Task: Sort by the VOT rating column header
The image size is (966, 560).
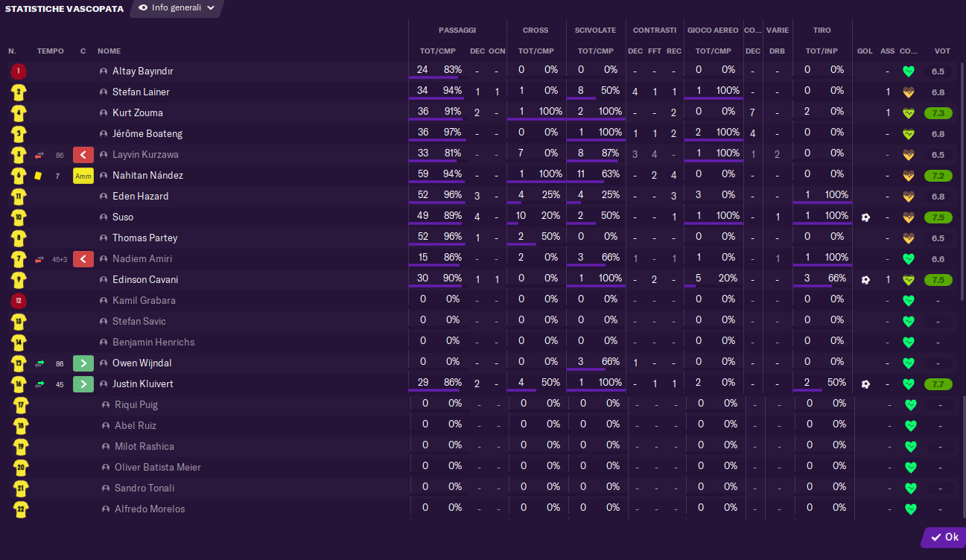Action: tap(942, 51)
